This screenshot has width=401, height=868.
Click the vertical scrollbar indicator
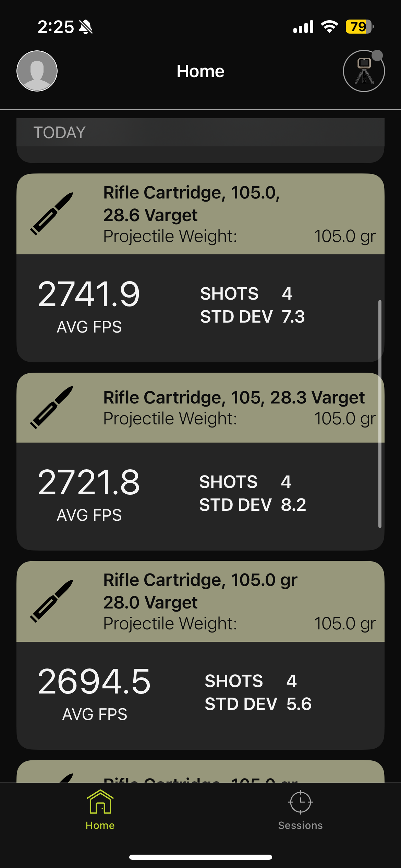(x=380, y=413)
